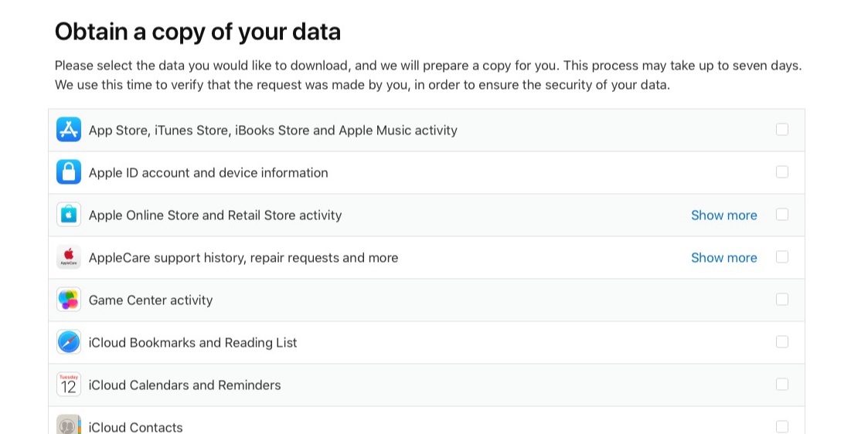Tick the Game Center activity checkbox
This screenshot has height=434, width=868.
pos(782,300)
